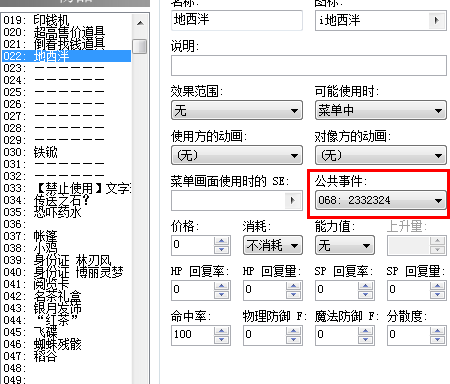Select item 037: 帐篷
The width and height of the screenshot is (450, 384).
pyautogui.click(x=67, y=236)
